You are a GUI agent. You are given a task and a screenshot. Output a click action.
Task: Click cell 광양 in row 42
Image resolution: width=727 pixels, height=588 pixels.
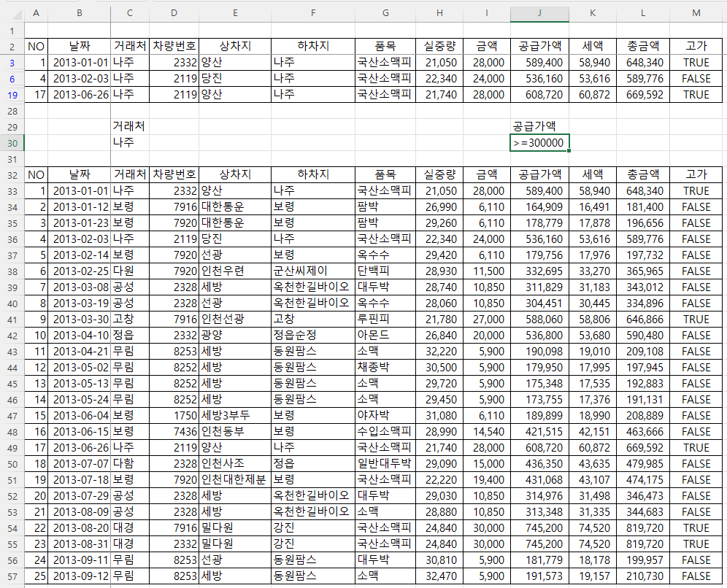(235, 336)
